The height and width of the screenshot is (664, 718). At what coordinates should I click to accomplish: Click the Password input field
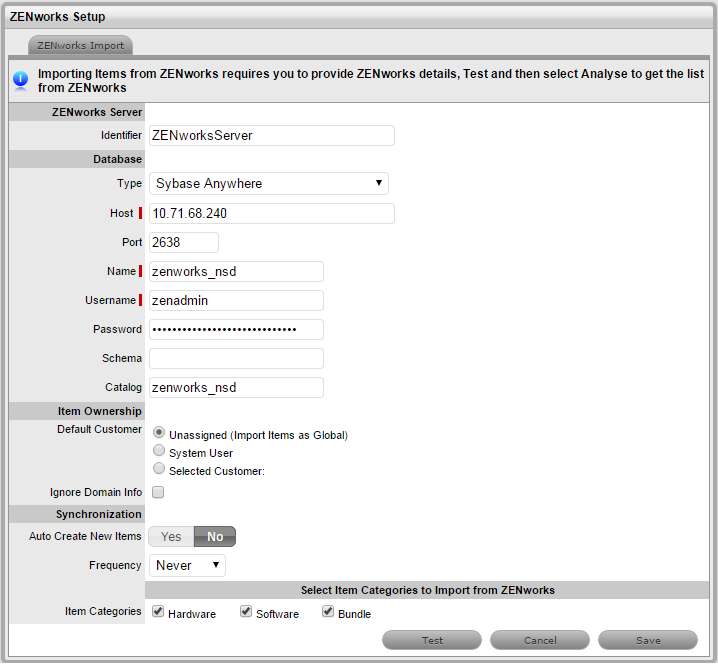click(x=236, y=329)
